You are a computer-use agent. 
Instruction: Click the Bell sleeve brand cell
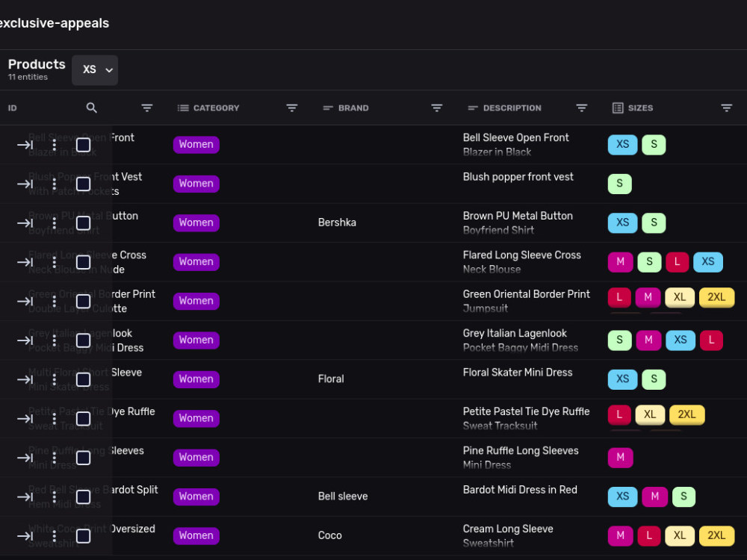coord(343,497)
